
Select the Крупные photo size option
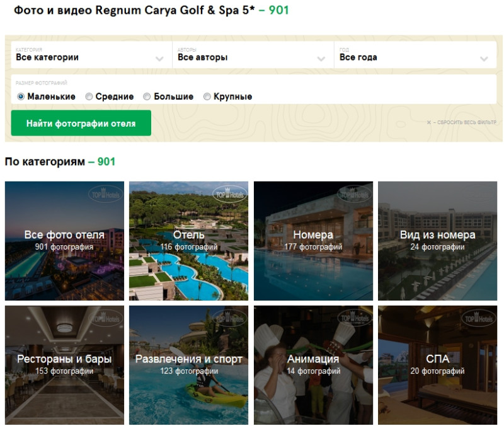207,96
